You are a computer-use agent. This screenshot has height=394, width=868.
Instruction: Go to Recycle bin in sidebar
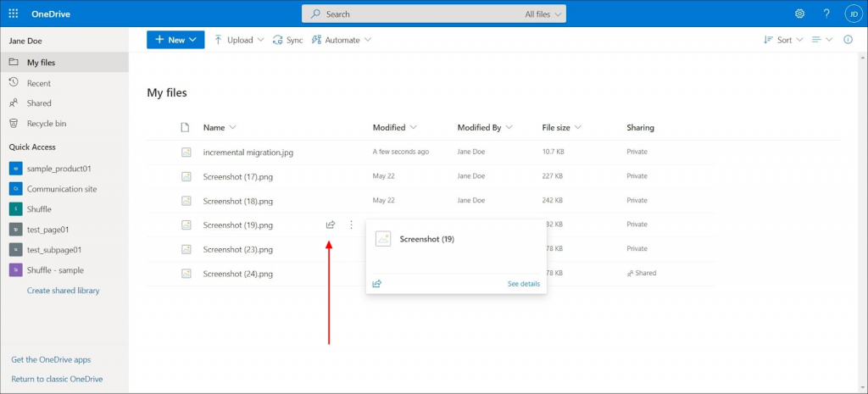(x=46, y=124)
